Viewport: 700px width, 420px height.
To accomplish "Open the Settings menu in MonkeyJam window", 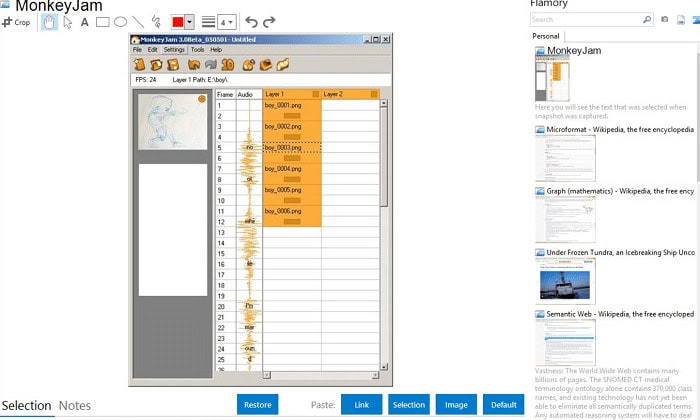I will tap(174, 50).
